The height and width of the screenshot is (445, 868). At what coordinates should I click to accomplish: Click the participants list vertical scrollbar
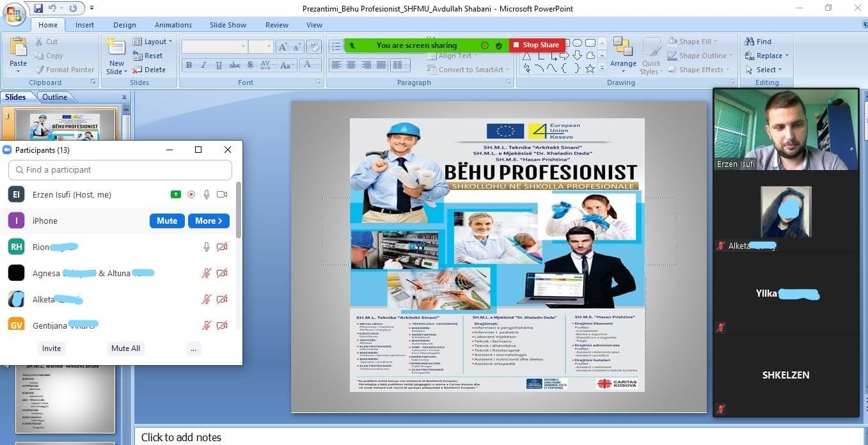click(239, 211)
